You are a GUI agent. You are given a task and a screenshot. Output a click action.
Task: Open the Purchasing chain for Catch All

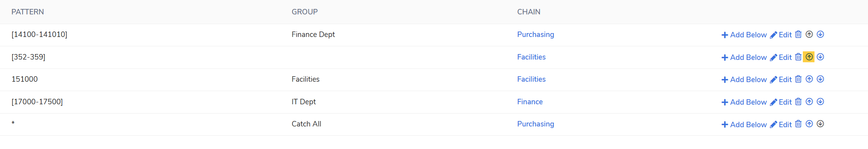[536, 124]
